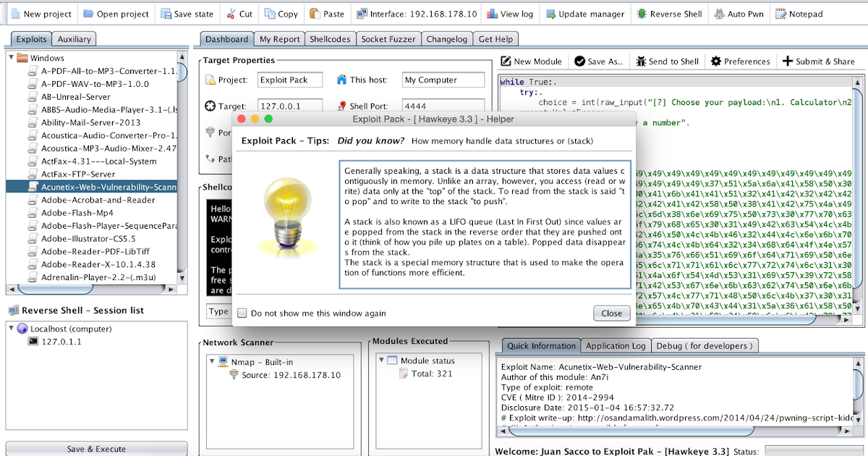Collapse the Localhost (computer) session node
Viewport: 868px width, 456px height.
tap(11, 329)
